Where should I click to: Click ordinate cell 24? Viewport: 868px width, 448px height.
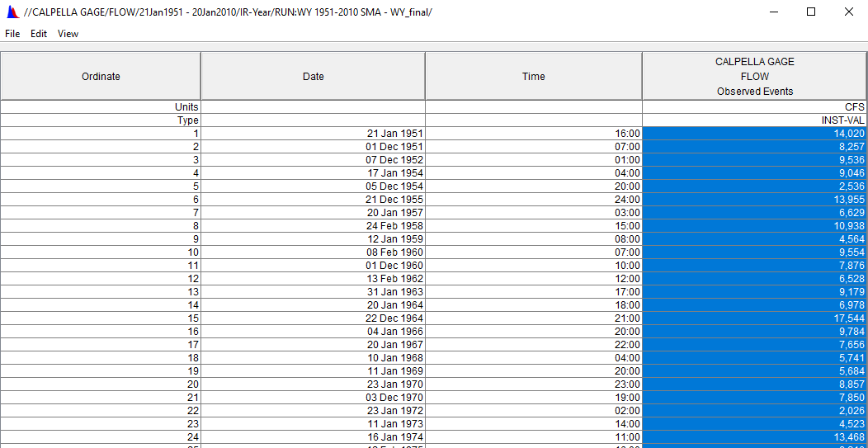pos(100,436)
